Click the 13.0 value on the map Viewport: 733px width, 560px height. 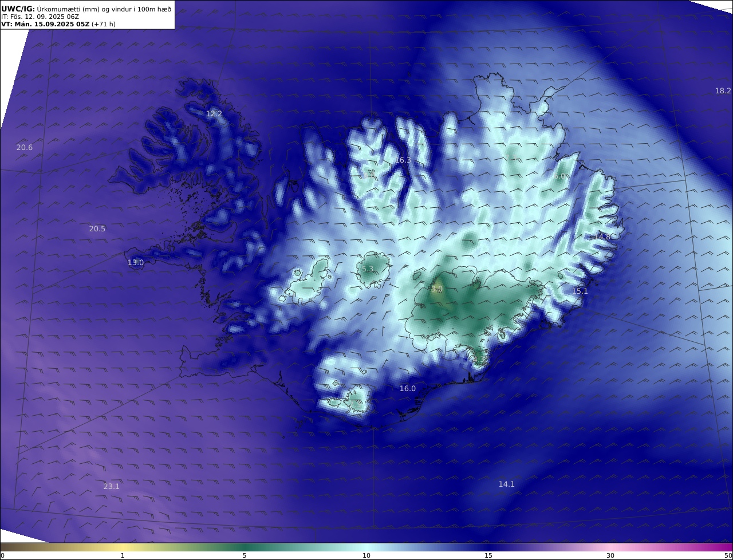tap(136, 263)
